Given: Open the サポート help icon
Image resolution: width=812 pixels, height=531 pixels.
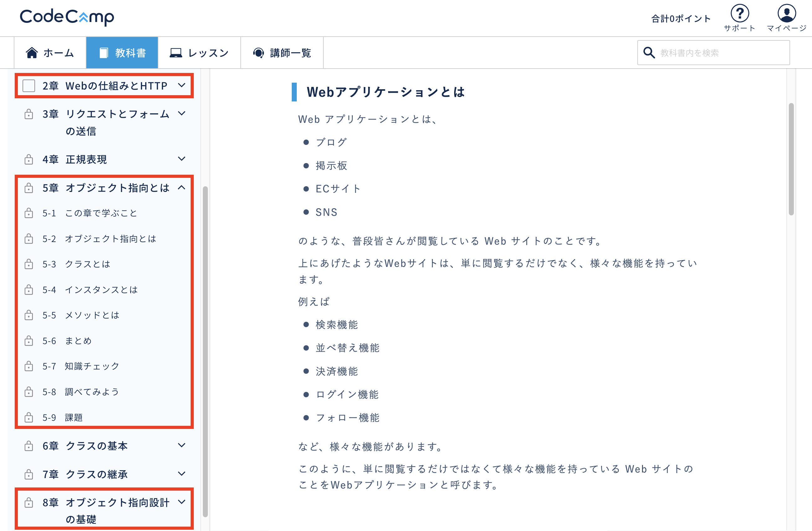Looking at the screenshot, I should 740,14.
